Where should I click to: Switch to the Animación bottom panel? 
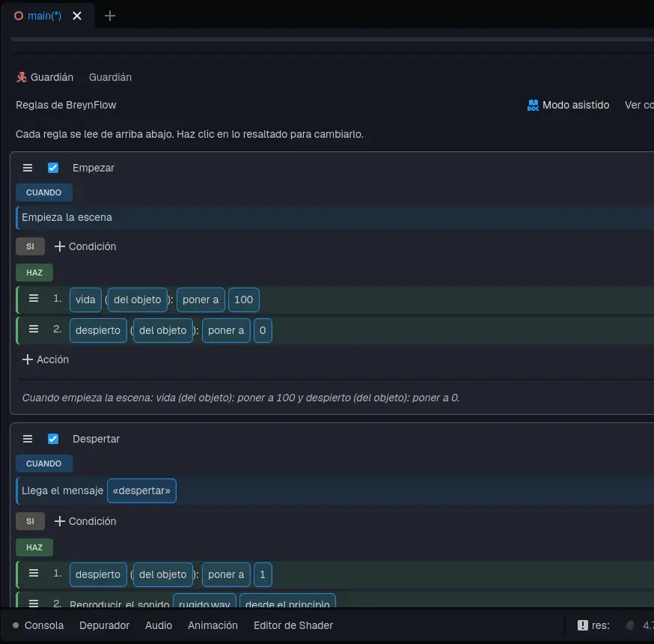tap(213, 625)
